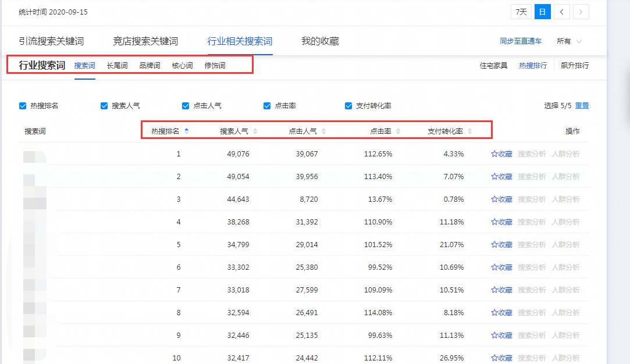Open the 所有 dropdown

(569, 41)
